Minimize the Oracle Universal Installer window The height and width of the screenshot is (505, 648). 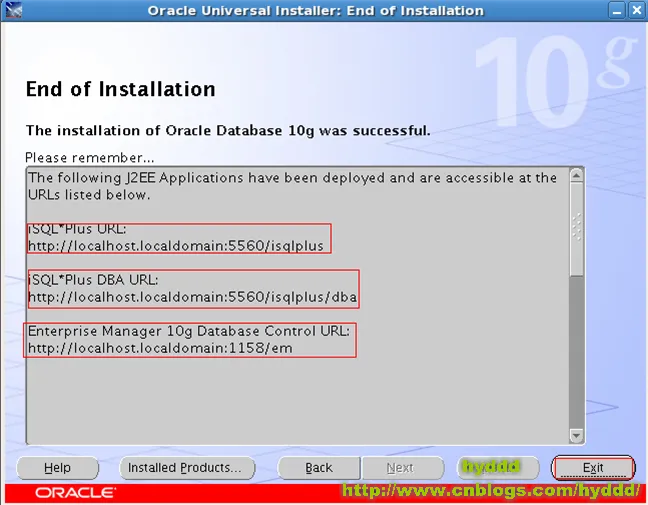pyautogui.click(x=617, y=10)
